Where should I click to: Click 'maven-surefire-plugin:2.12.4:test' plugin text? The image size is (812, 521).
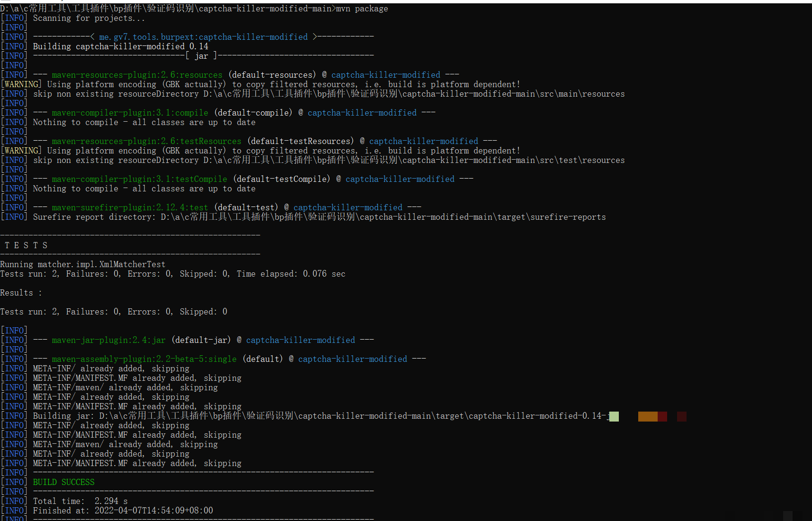130,207
